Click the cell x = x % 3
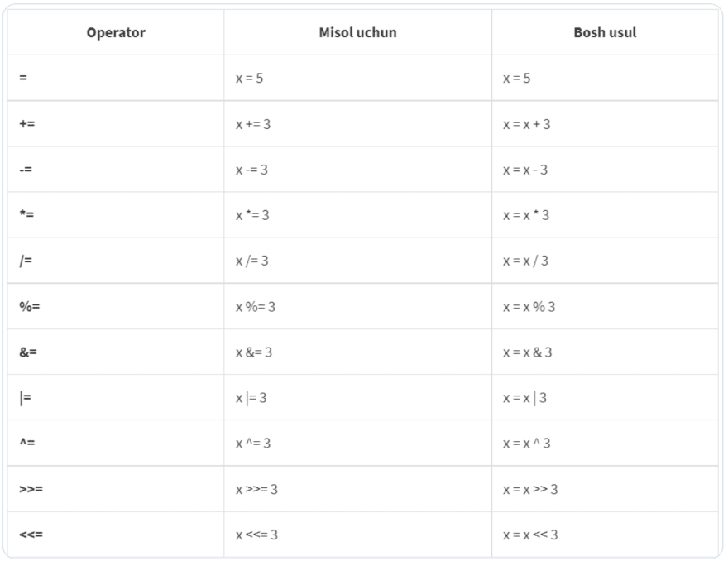 pyautogui.click(x=529, y=306)
